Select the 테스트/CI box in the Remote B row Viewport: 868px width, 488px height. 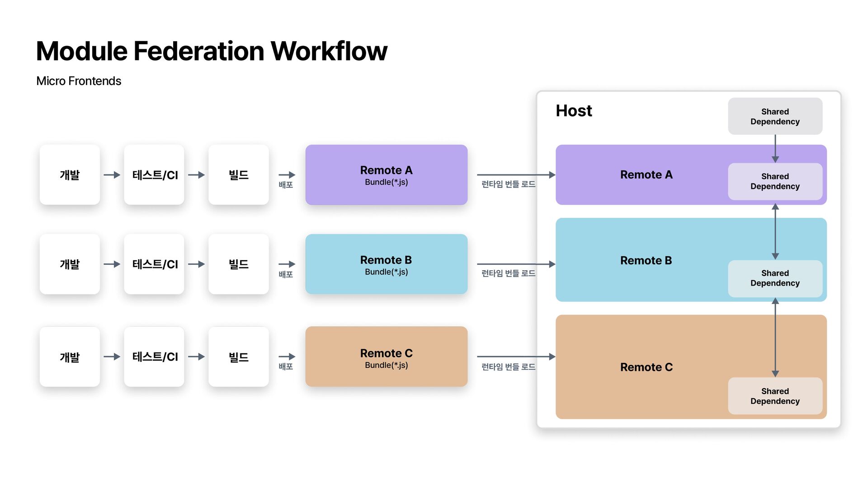coord(154,264)
